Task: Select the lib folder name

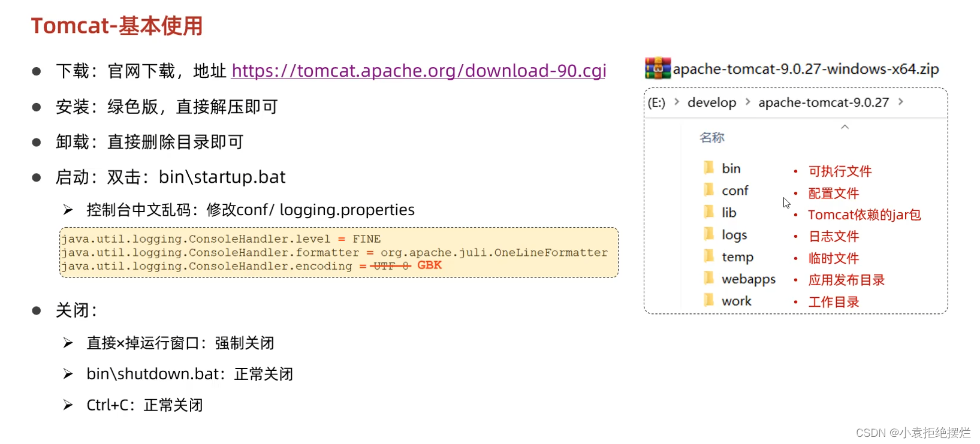Action: (x=729, y=213)
